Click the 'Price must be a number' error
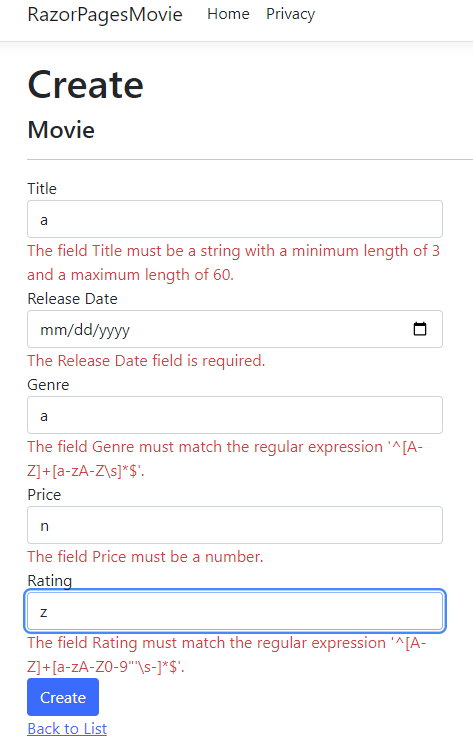The width and height of the screenshot is (473, 751). [145, 557]
